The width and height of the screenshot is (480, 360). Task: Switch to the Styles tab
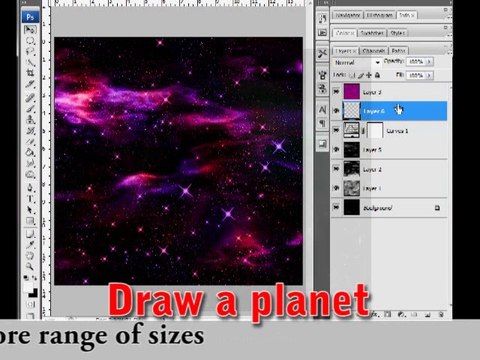click(397, 33)
